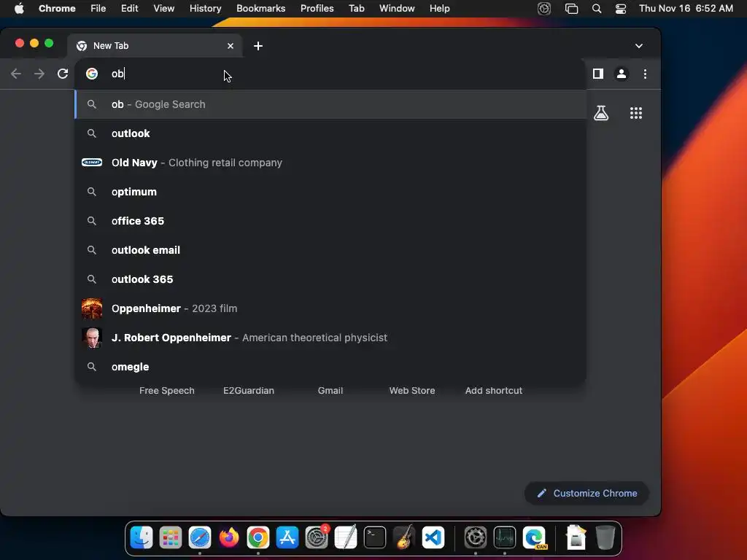Open the E2Guardian shortcut
747x560 pixels.
[x=249, y=391]
